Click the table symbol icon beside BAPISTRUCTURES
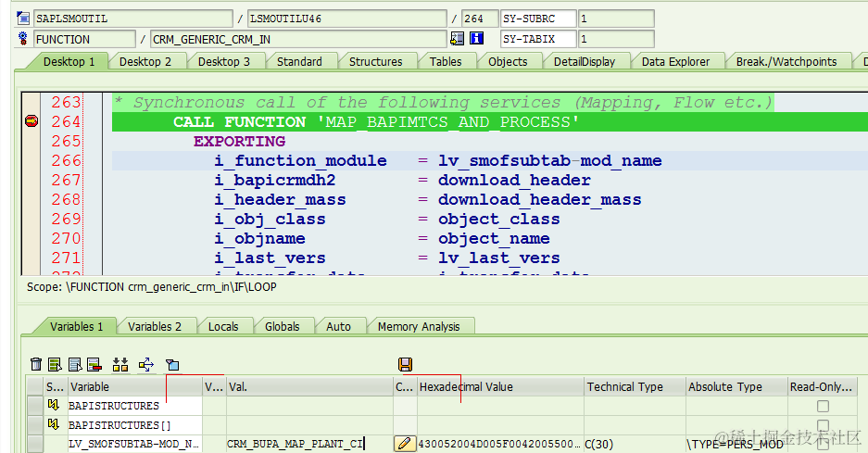The height and width of the screenshot is (453, 868). (53, 406)
